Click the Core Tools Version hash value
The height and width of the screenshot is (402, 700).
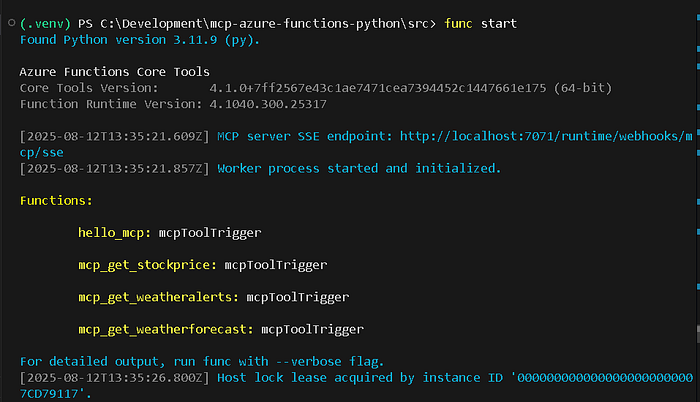[x=378, y=88]
